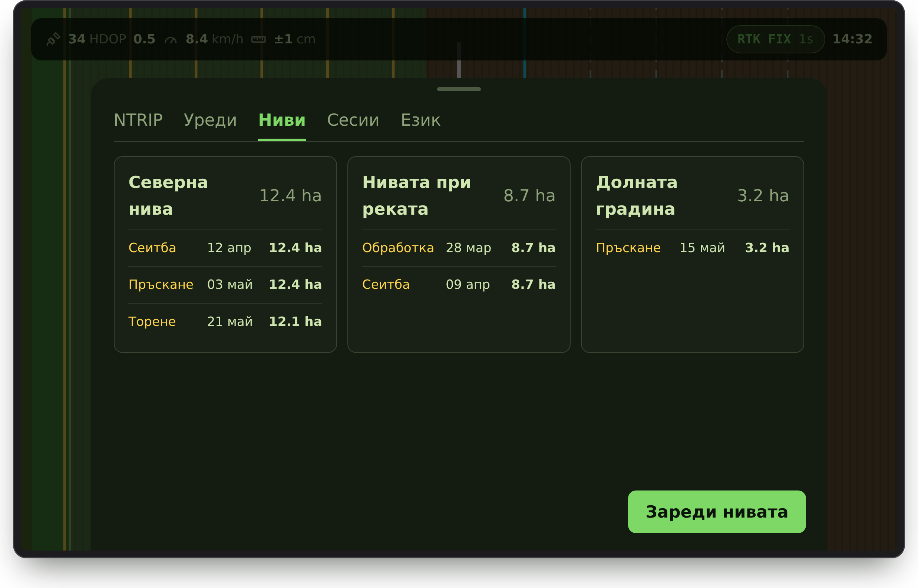
Task: Click Пръскане 03 май row
Action: (225, 284)
